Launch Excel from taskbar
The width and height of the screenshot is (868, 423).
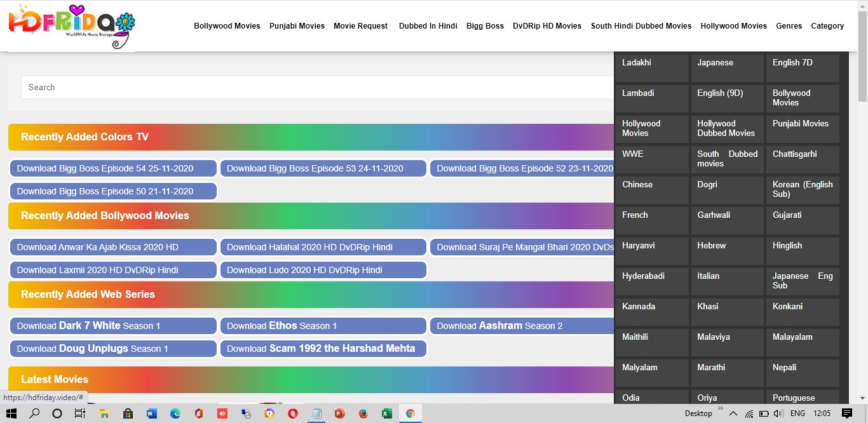[x=386, y=413]
